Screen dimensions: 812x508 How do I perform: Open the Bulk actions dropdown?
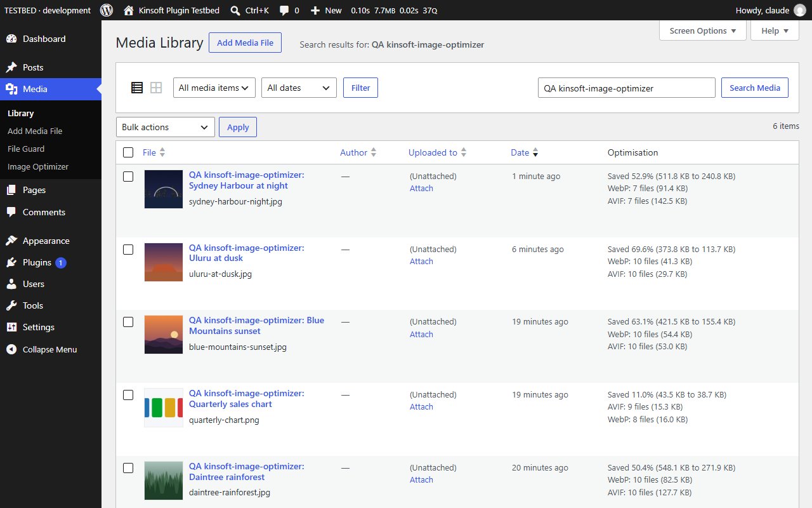[166, 127]
